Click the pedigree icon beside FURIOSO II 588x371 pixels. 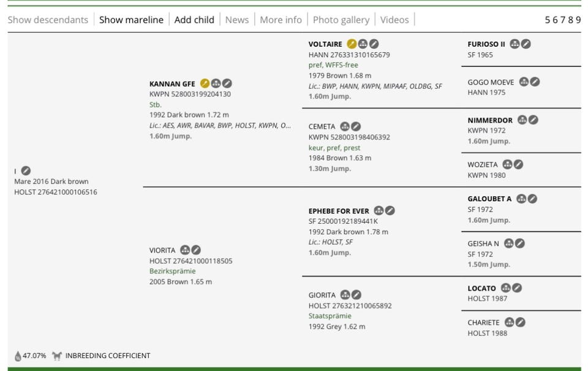(514, 44)
